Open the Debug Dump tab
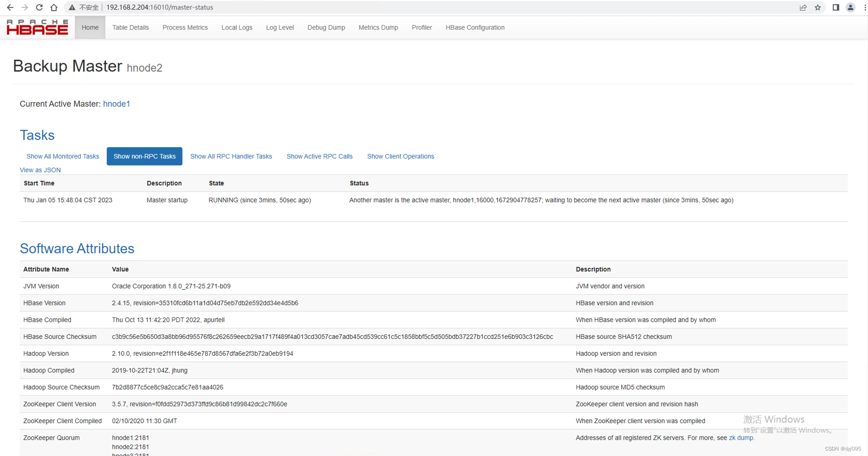The image size is (868, 456). point(326,27)
